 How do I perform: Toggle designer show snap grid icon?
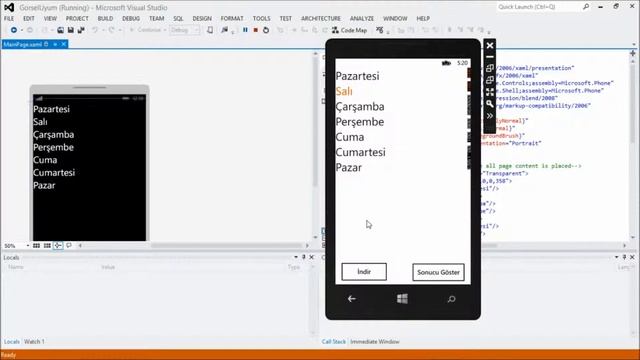[36, 245]
